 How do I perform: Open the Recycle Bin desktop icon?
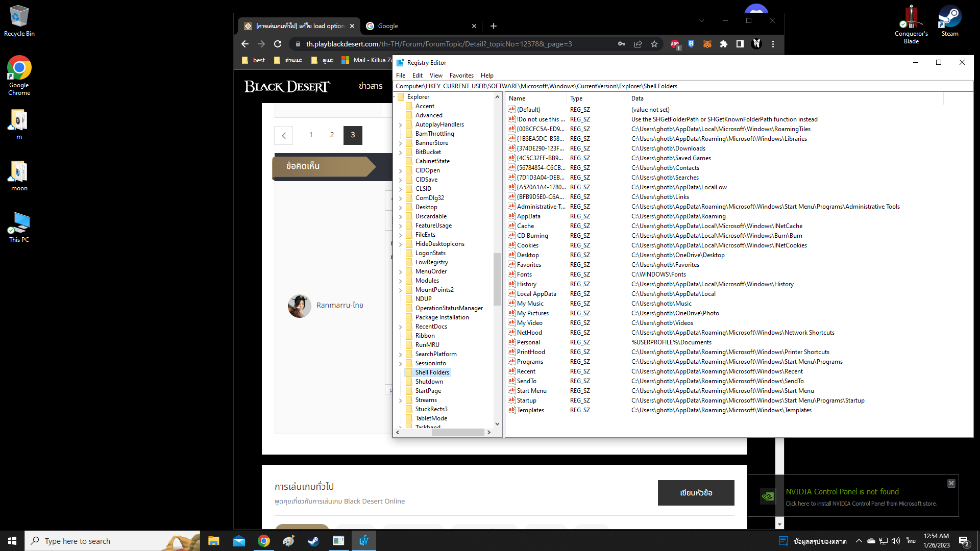(x=19, y=21)
